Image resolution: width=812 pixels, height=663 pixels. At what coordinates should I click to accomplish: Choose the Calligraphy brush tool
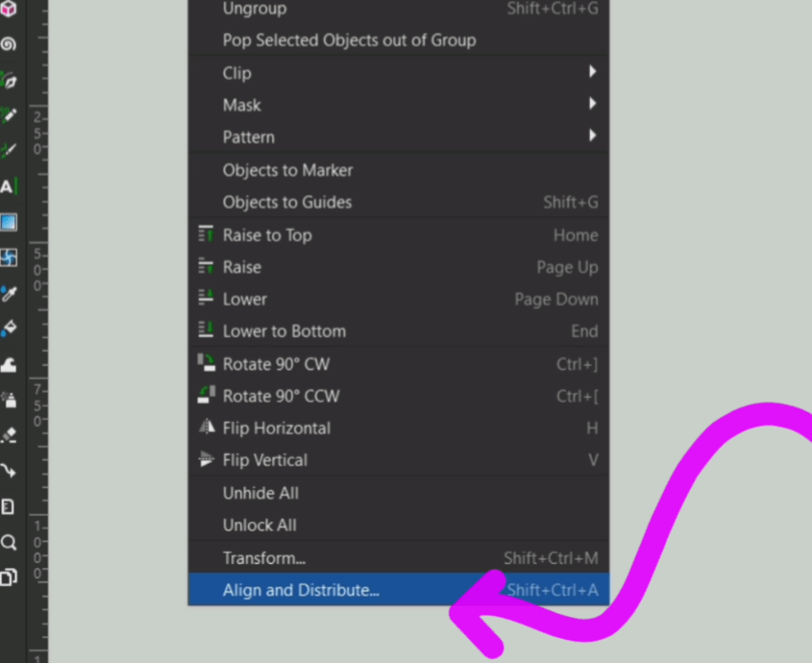point(9,151)
